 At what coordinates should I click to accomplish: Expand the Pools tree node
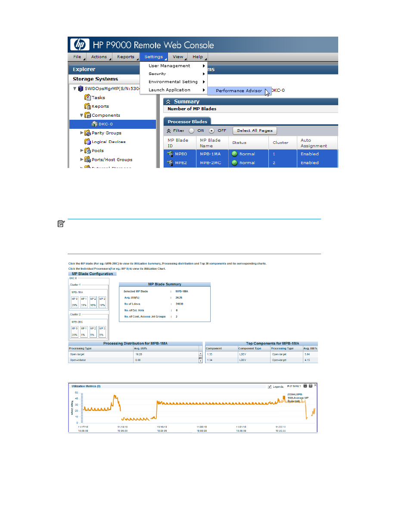point(82,151)
